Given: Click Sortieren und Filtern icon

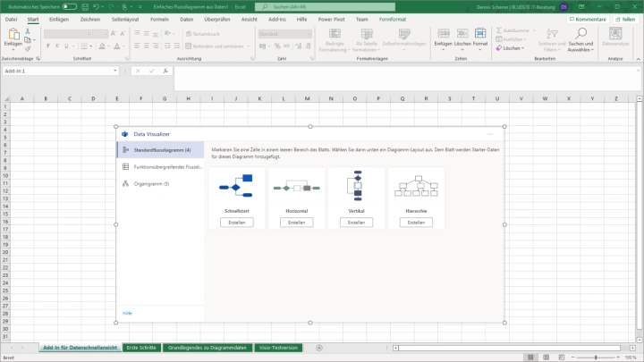Looking at the screenshot, I should [x=552, y=34].
